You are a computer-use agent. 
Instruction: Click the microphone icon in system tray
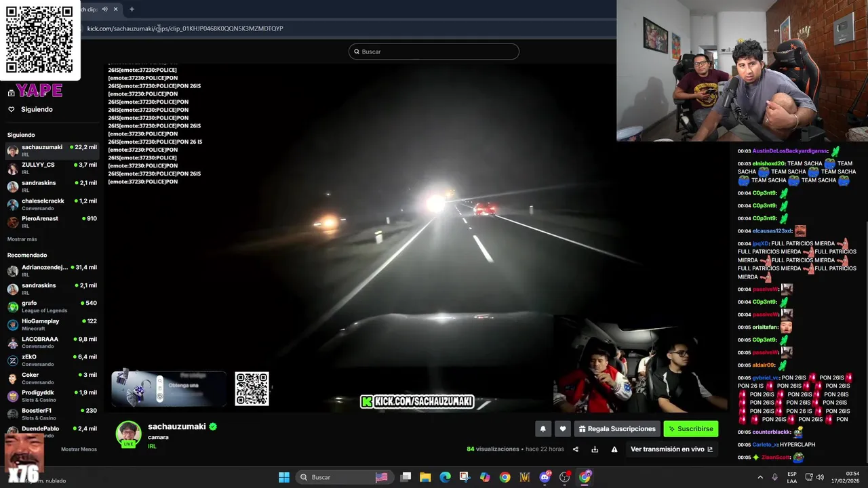(x=774, y=477)
